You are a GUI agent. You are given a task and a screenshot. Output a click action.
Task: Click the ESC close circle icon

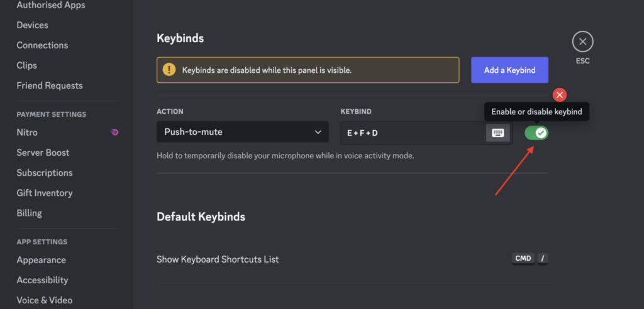tap(582, 41)
